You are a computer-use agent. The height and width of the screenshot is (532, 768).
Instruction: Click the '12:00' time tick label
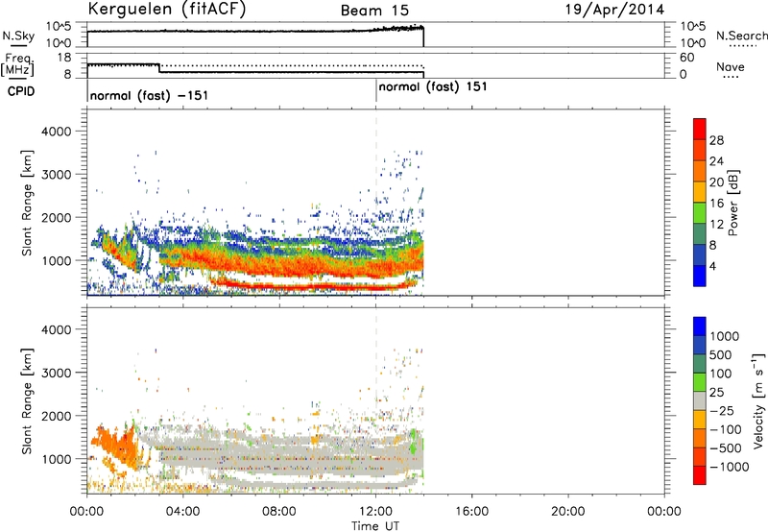tap(375, 512)
